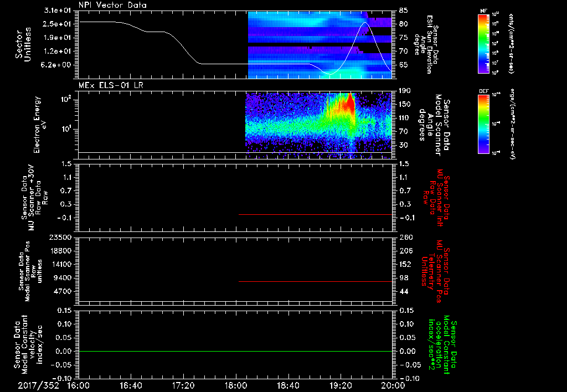The image size is (567, 392).
Task: Click the NPI Vector Data panel title
Action: 113,5
